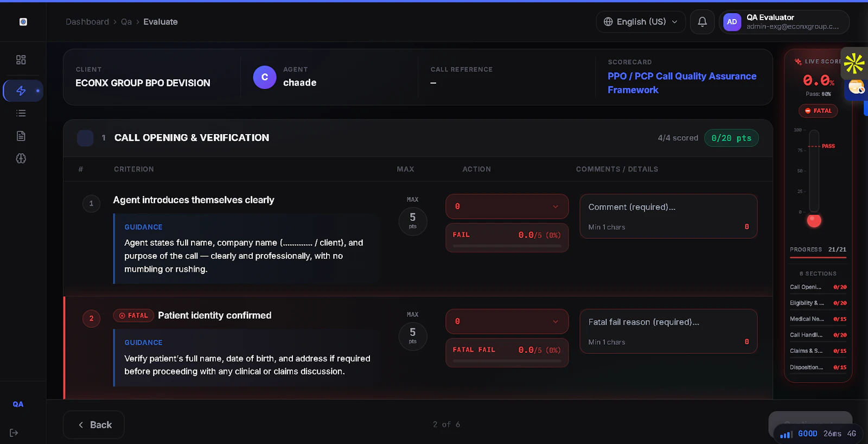The height and width of the screenshot is (444, 868).
Task: Click the orange briefcase overlay icon
Action: pos(857,87)
